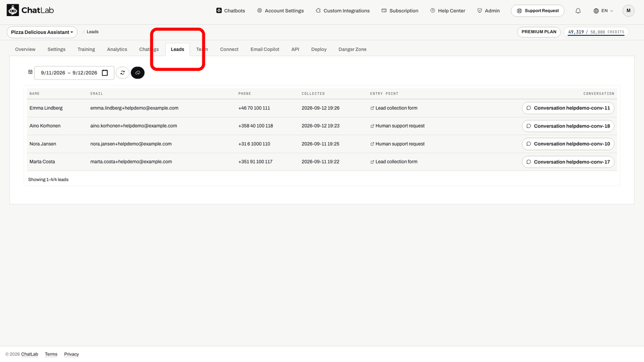Click phone number +31 6 1000 110
Image resolution: width=644 pixels, height=362 pixels.
coord(254,144)
